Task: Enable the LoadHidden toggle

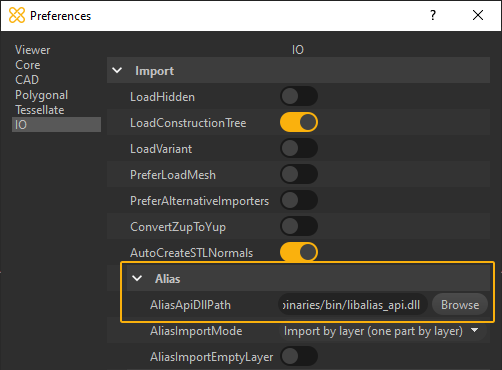Action: [x=299, y=97]
